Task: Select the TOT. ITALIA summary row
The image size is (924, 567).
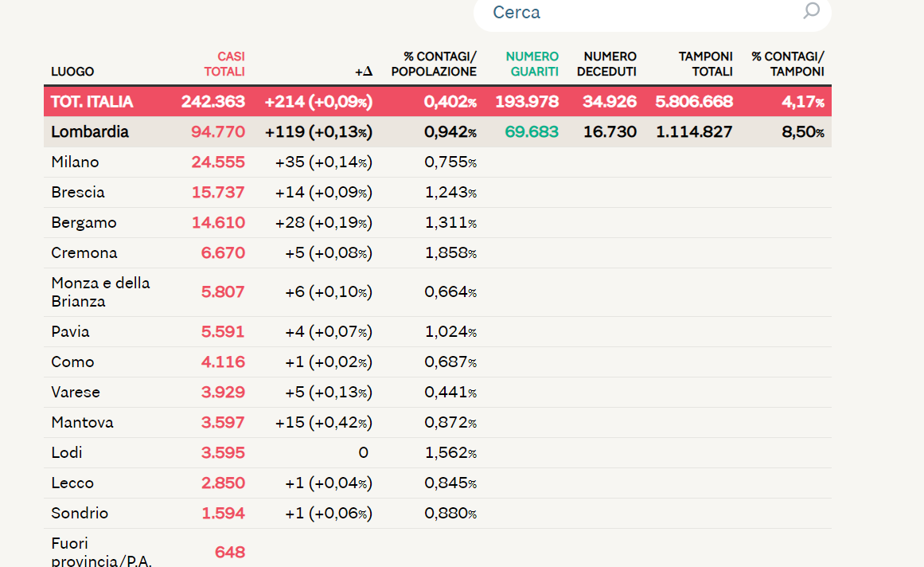Action: coord(437,102)
